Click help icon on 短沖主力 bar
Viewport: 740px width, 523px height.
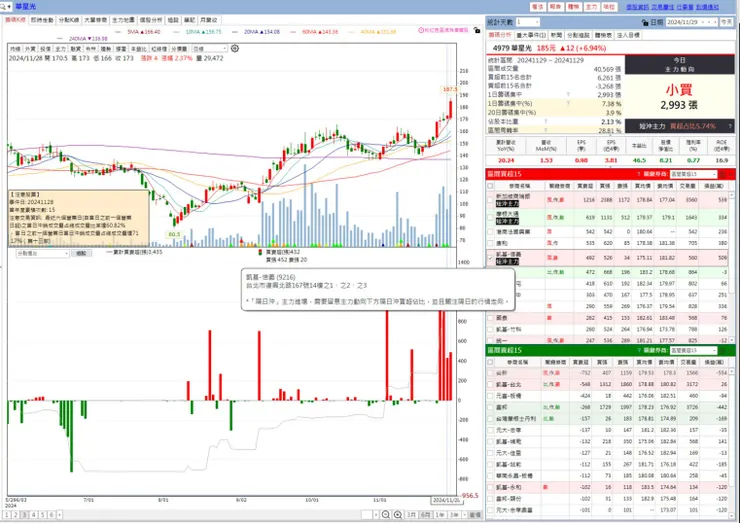coord(730,126)
